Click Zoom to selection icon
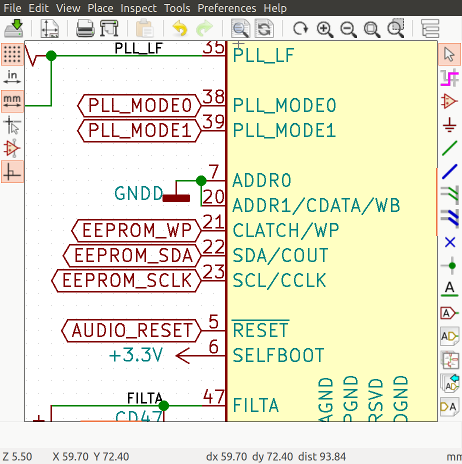The width and height of the screenshot is (462, 464). (396, 29)
